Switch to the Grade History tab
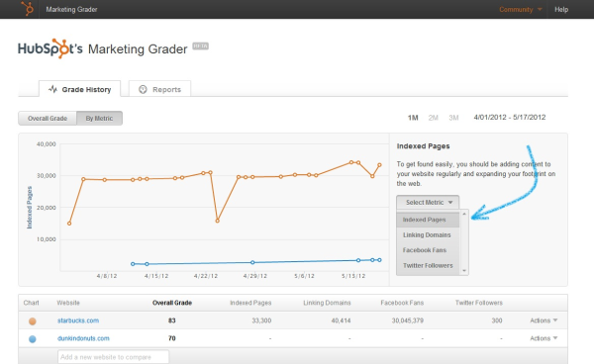594x364 pixels. tap(79, 89)
